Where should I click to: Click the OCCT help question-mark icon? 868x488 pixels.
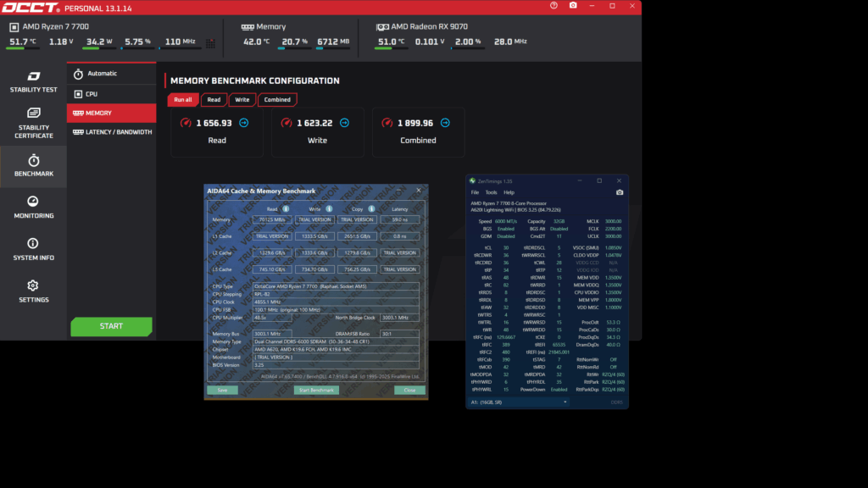coord(554,6)
